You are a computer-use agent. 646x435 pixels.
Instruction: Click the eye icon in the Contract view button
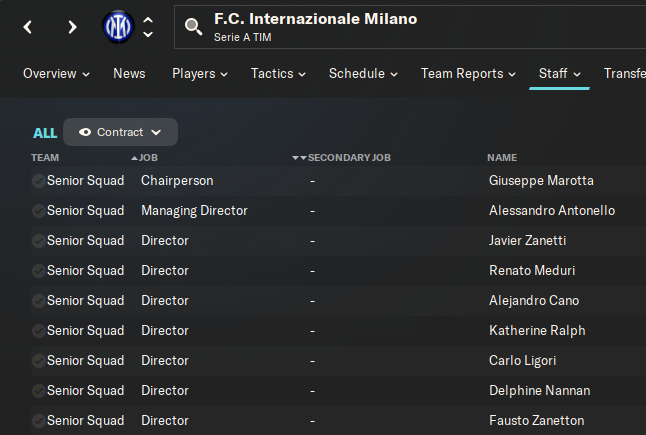(85, 132)
